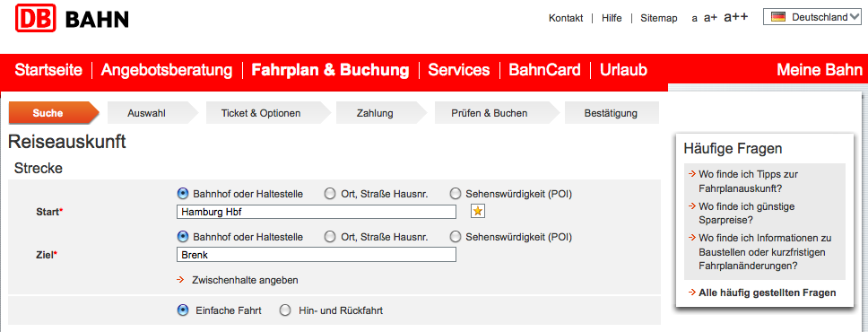This screenshot has height=332, width=868.
Task: Select Sehenswürdigkeit (POI) for Ziel
Action: pyautogui.click(x=456, y=237)
